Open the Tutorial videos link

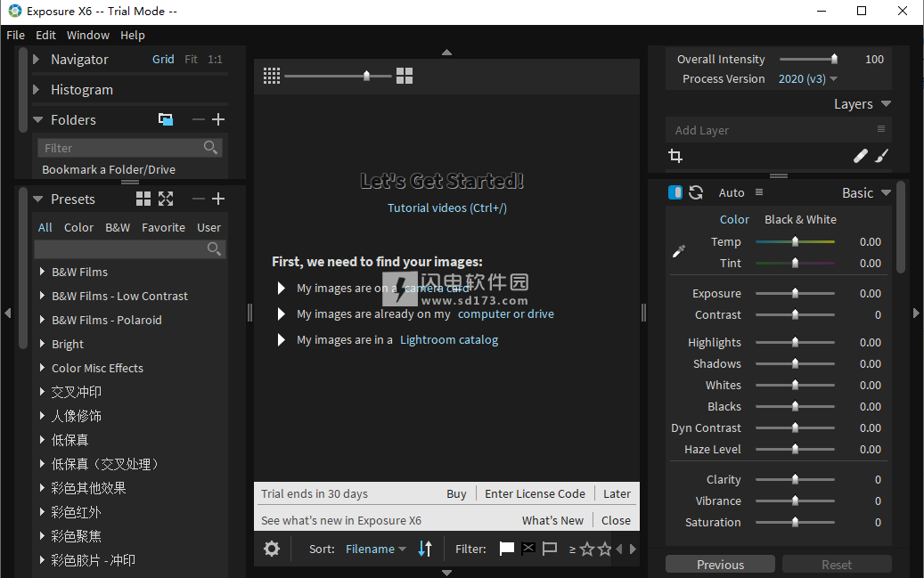click(447, 208)
